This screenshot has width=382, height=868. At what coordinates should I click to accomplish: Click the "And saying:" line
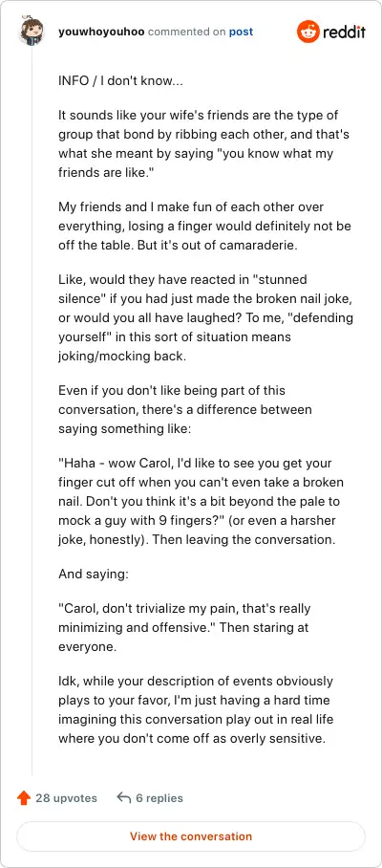click(x=94, y=575)
